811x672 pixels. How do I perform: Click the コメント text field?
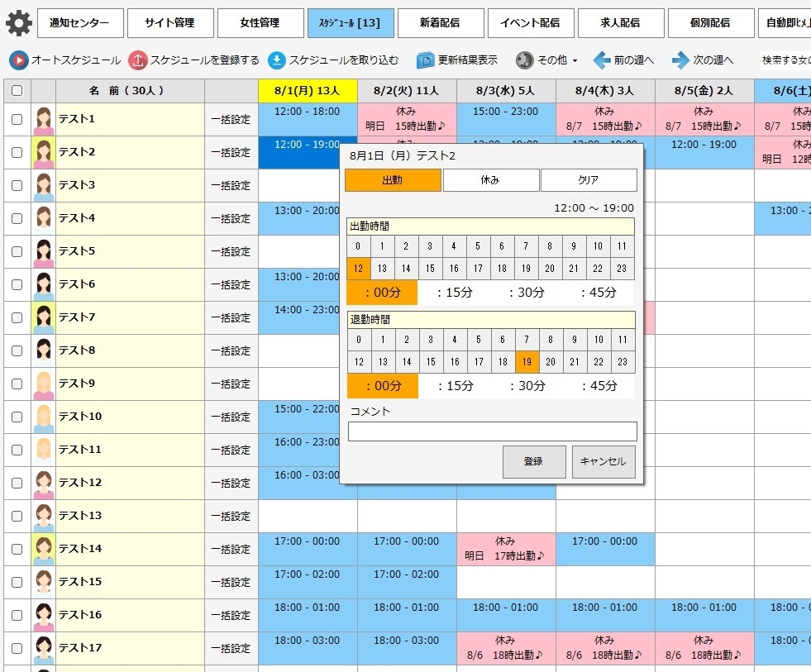point(492,431)
